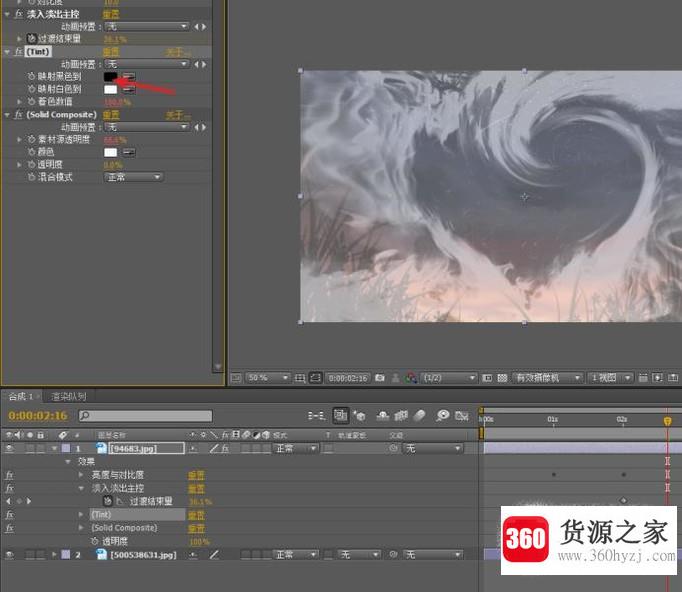Click the eyedropper beside the black Tint swatch

point(129,77)
